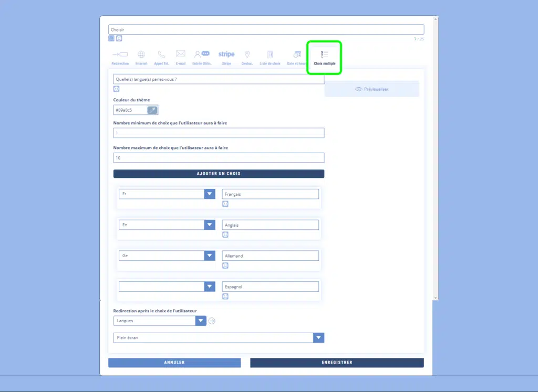Click the emoji icon under Français field
Viewport: 538px width, 392px height.
coord(225,204)
